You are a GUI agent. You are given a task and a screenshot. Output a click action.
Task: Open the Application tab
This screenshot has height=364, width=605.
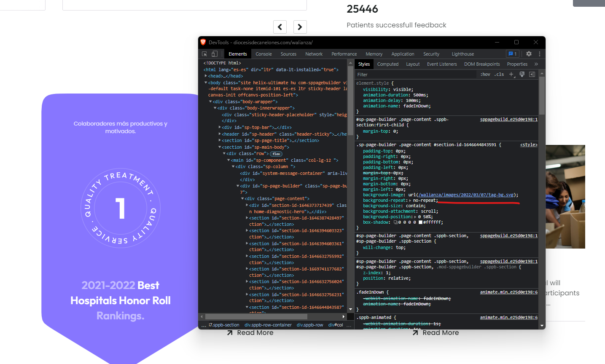[403, 54]
